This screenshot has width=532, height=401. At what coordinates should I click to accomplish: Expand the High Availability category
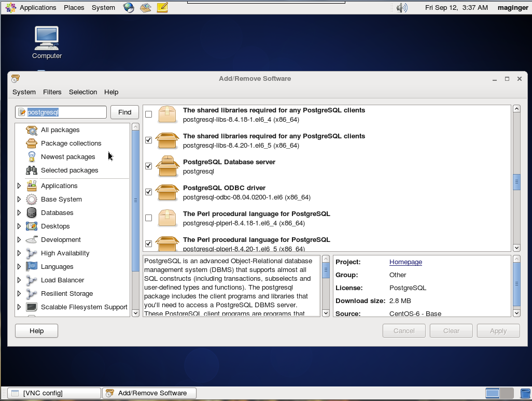(x=19, y=253)
